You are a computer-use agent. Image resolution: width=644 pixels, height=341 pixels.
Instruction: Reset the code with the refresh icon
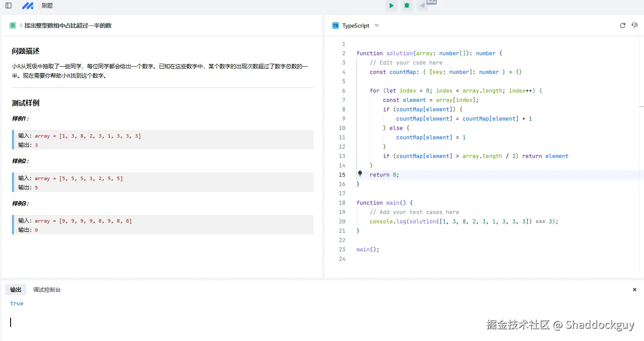pos(623,25)
